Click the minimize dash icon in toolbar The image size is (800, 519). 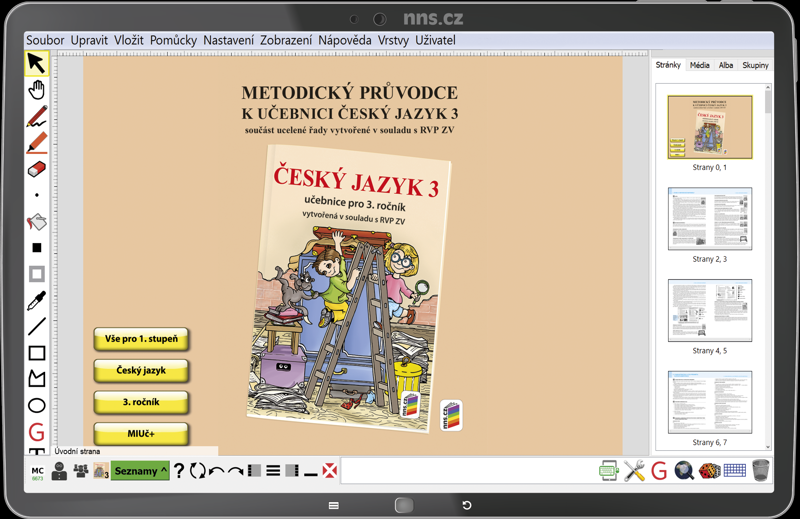311,475
